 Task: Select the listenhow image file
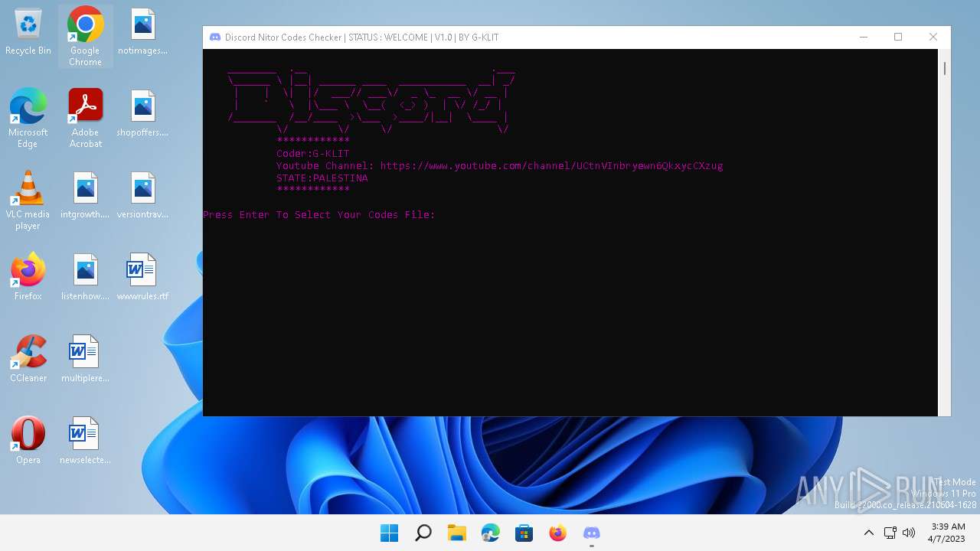point(85,278)
